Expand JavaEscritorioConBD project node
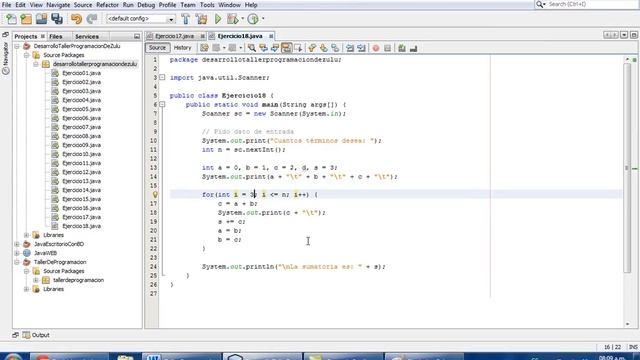The image size is (640, 360). click(x=17, y=244)
